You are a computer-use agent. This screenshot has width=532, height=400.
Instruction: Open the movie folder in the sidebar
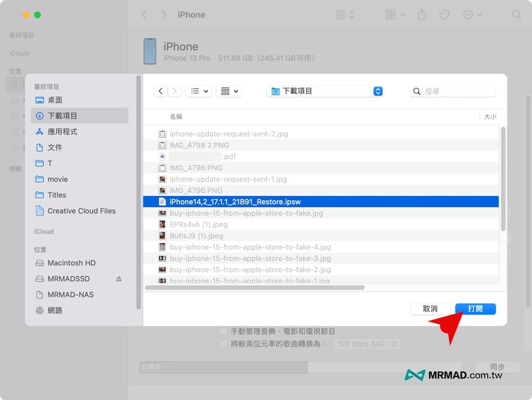point(80,179)
